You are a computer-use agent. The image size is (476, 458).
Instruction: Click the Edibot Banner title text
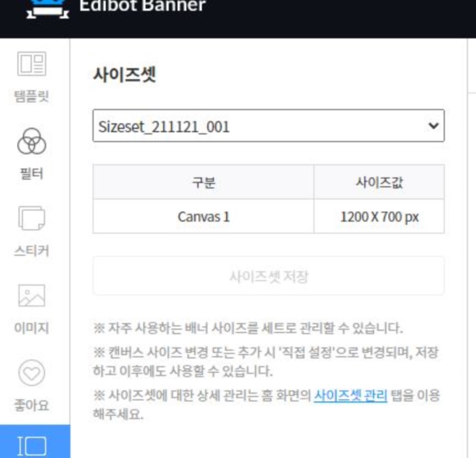(x=142, y=6)
